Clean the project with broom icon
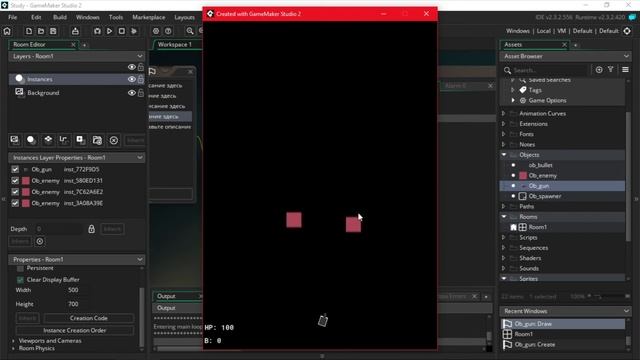Viewport: 640px width, 360px height. (134, 31)
